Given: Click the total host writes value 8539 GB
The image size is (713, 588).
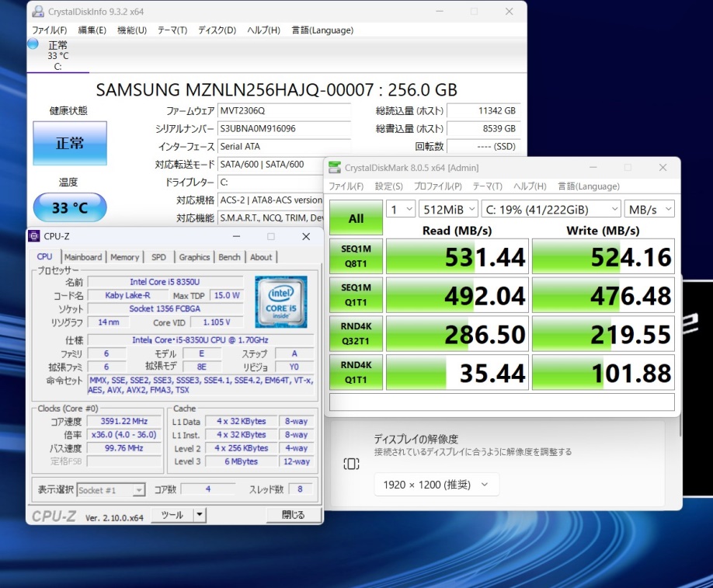Looking at the screenshot, I should coord(483,129).
